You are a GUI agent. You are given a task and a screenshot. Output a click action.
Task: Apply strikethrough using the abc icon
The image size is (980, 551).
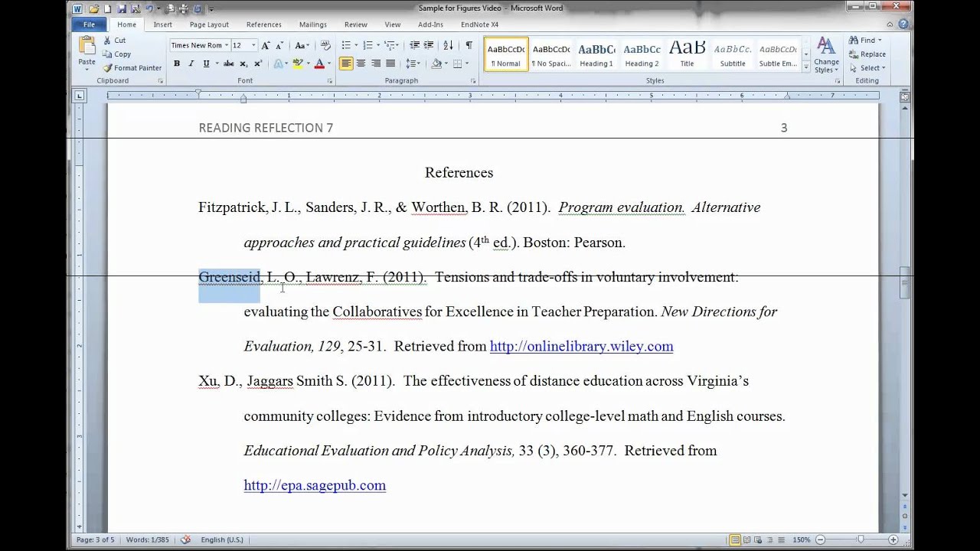[x=228, y=64]
